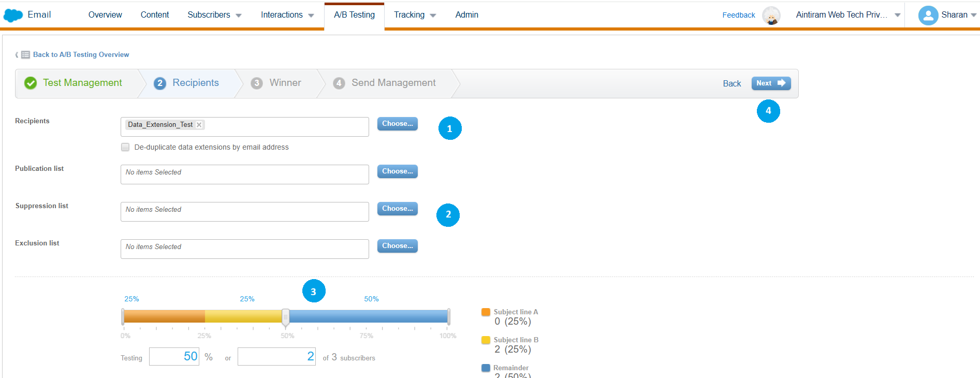Click the list icon beside Back to A/B Testing Overview
980x378 pixels.
pos(25,55)
